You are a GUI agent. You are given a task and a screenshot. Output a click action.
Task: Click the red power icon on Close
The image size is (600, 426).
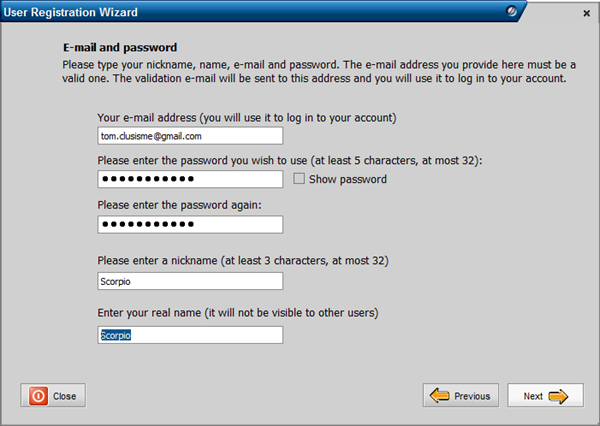[38, 396]
